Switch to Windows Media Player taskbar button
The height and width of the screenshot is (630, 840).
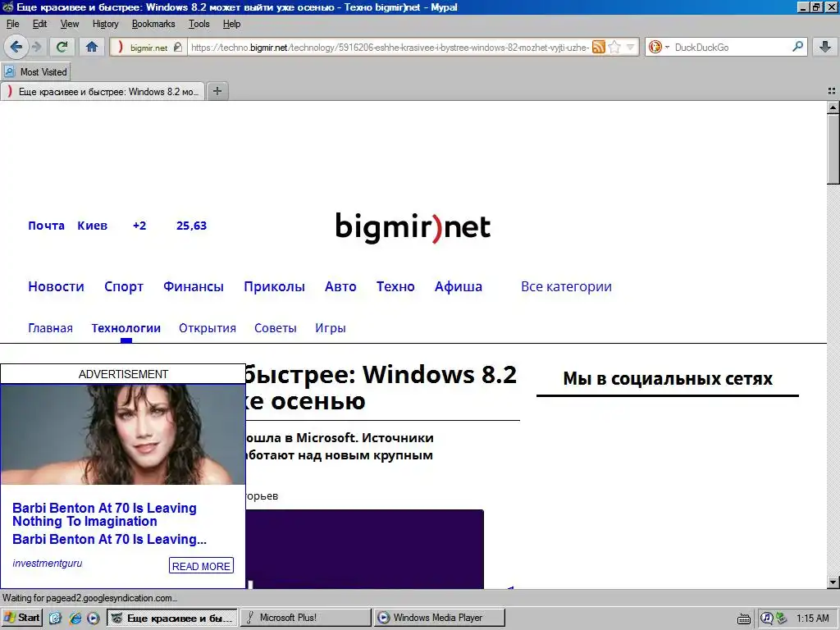pyautogui.click(x=440, y=618)
